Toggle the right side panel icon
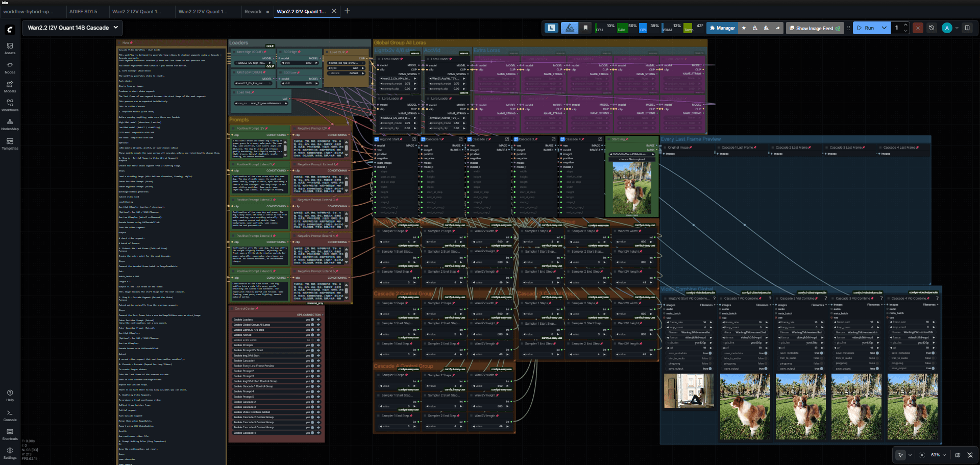The height and width of the screenshot is (465, 980). pos(967,28)
